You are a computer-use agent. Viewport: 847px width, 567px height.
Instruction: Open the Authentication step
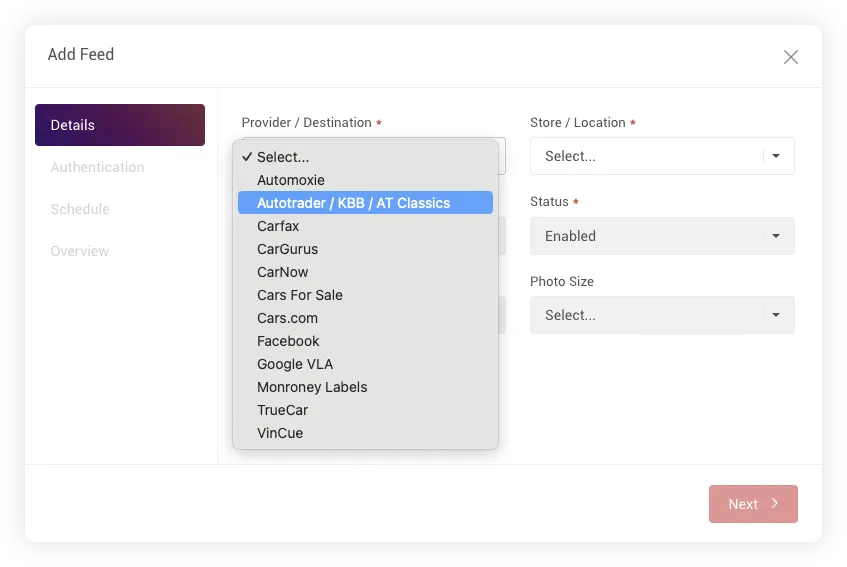click(x=97, y=167)
